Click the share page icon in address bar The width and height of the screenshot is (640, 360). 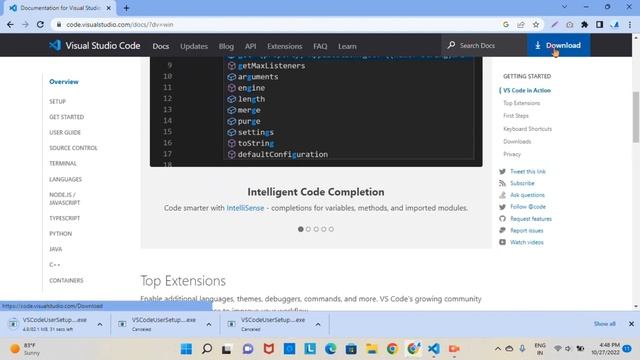[x=521, y=24]
